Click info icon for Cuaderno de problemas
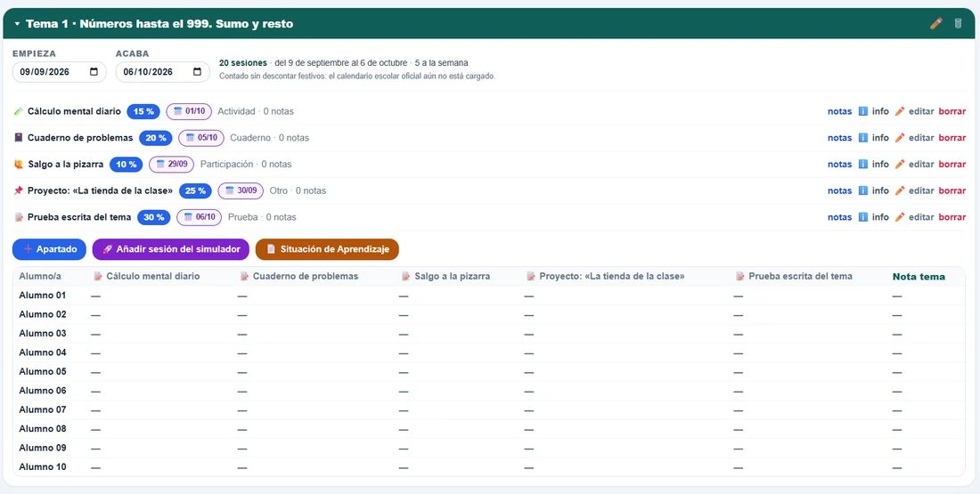Viewport: 980px width, 494px height. point(863,138)
